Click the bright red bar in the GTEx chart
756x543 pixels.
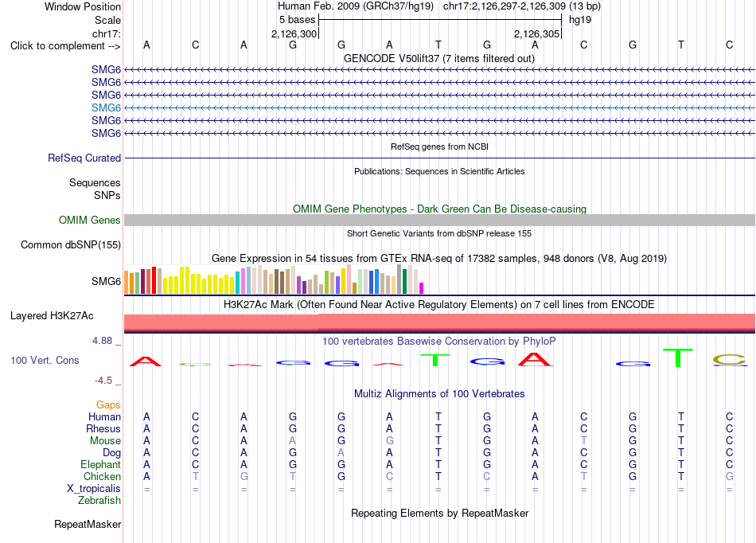pos(154,280)
